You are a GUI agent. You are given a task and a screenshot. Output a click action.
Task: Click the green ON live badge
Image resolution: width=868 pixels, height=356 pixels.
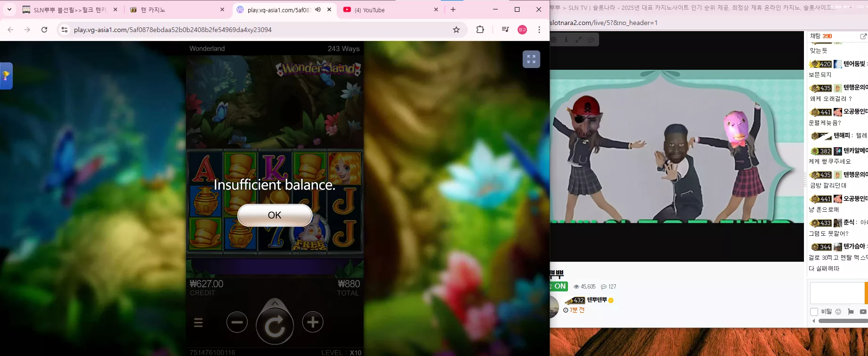[x=559, y=286]
